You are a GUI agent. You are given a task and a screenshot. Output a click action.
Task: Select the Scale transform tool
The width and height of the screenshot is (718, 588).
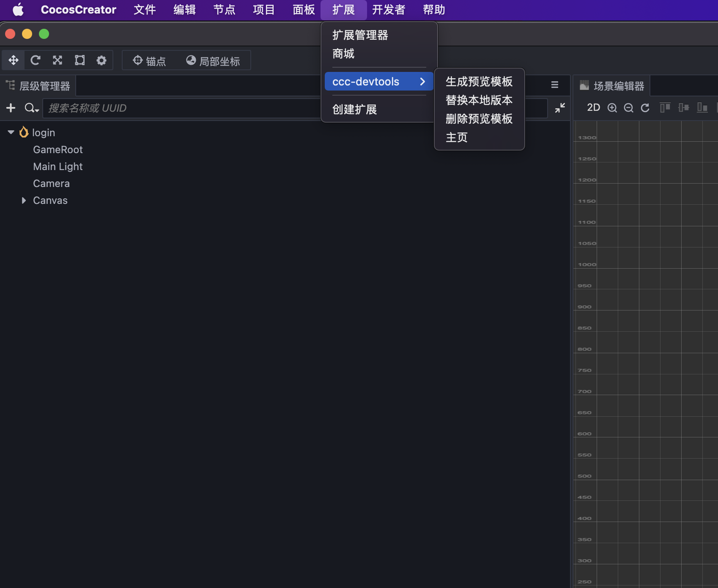click(x=57, y=60)
